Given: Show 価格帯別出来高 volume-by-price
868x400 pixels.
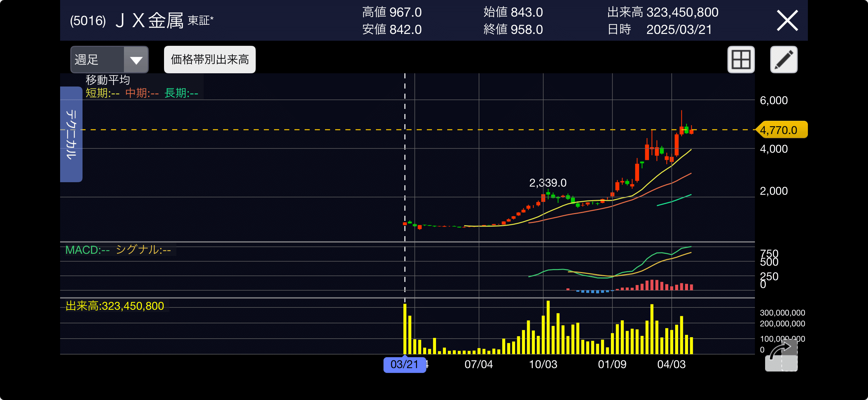Looking at the screenshot, I should (210, 59).
